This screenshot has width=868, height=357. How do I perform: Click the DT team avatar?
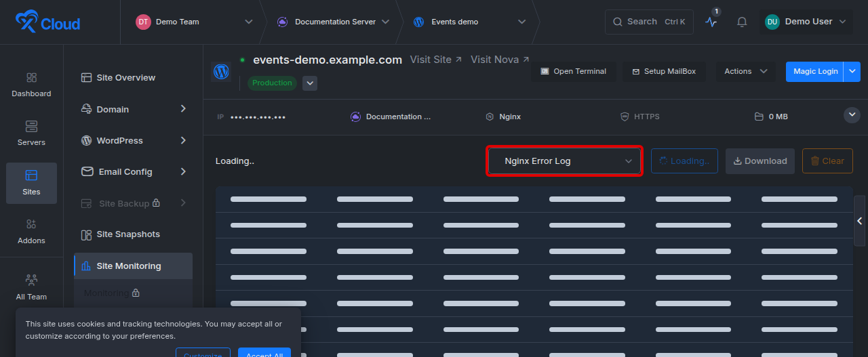click(143, 22)
